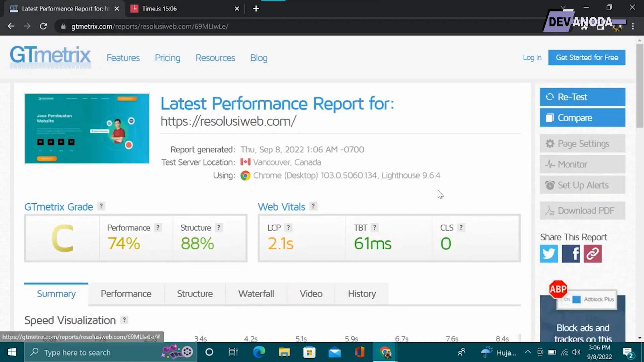The height and width of the screenshot is (362, 644).
Task: Open Windows Start menu
Action: tap(12, 352)
